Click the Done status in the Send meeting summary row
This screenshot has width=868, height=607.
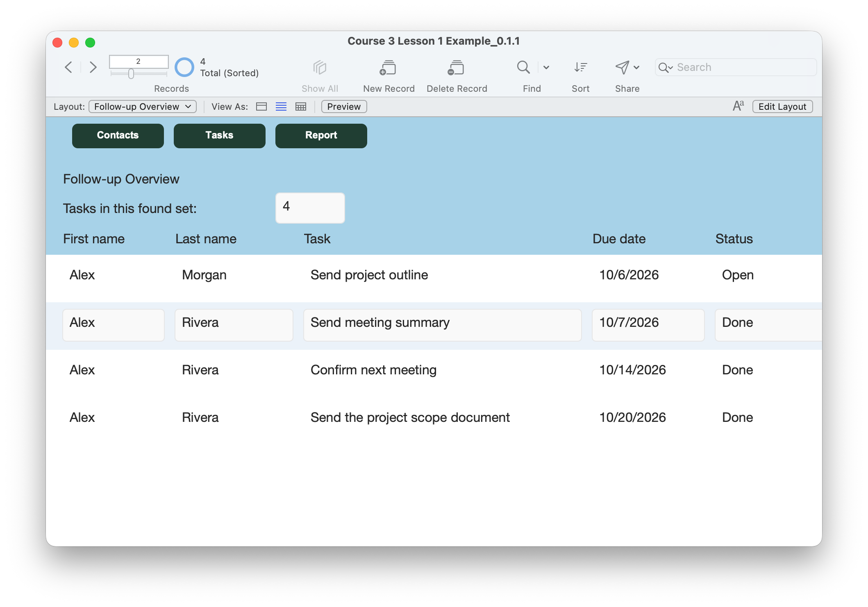768,325
